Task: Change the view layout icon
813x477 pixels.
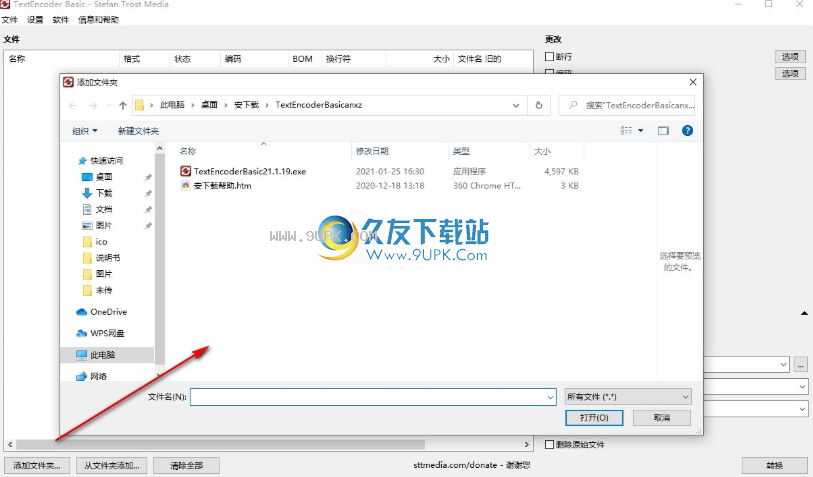Action: [626, 131]
